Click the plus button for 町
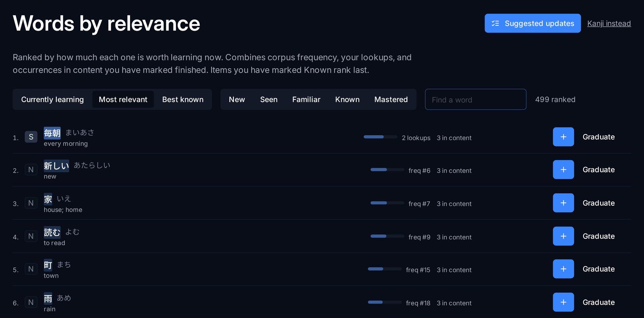The height and width of the screenshot is (318, 644). tap(563, 269)
